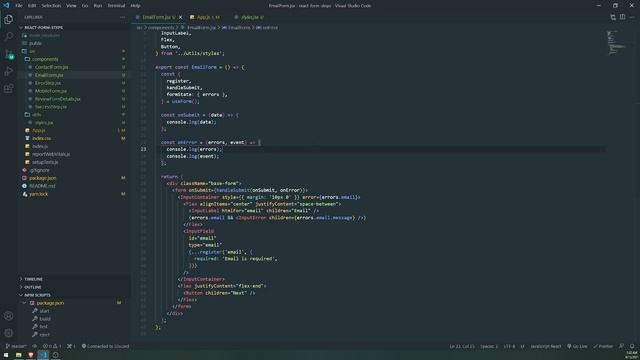Click the Prettier status bar item
This screenshot has width=640, height=360.
pyautogui.click(x=603, y=346)
